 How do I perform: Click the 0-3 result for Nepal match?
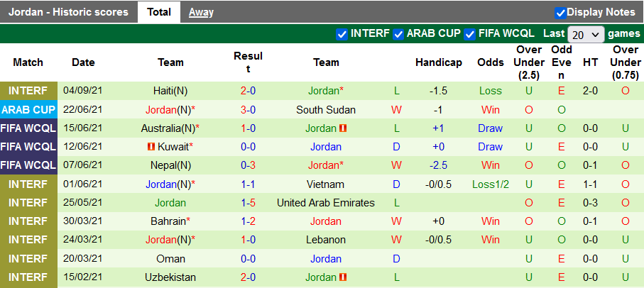[248, 165]
